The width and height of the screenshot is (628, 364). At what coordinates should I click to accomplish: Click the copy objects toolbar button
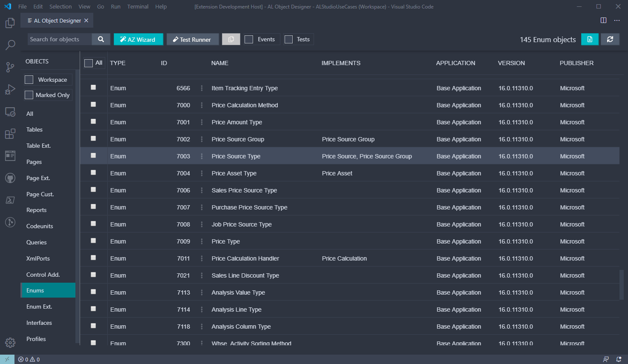click(x=231, y=39)
